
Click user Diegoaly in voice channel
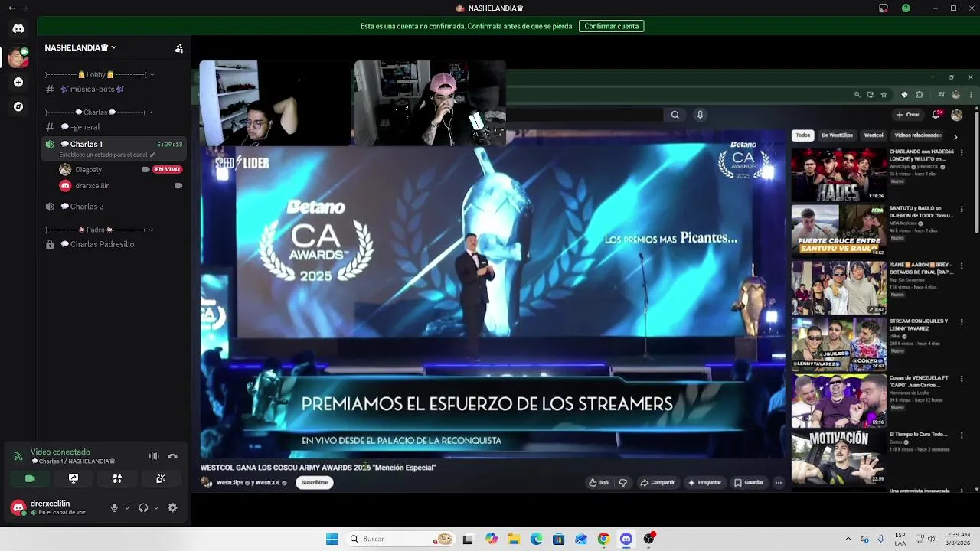click(89, 170)
